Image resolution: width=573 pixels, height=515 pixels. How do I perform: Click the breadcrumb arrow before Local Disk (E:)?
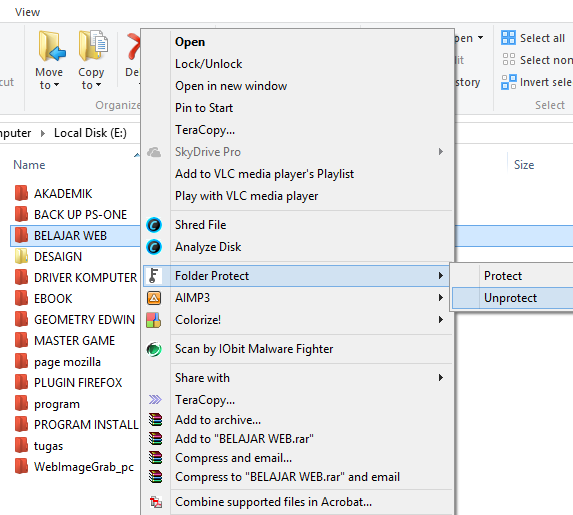tap(43, 133)
